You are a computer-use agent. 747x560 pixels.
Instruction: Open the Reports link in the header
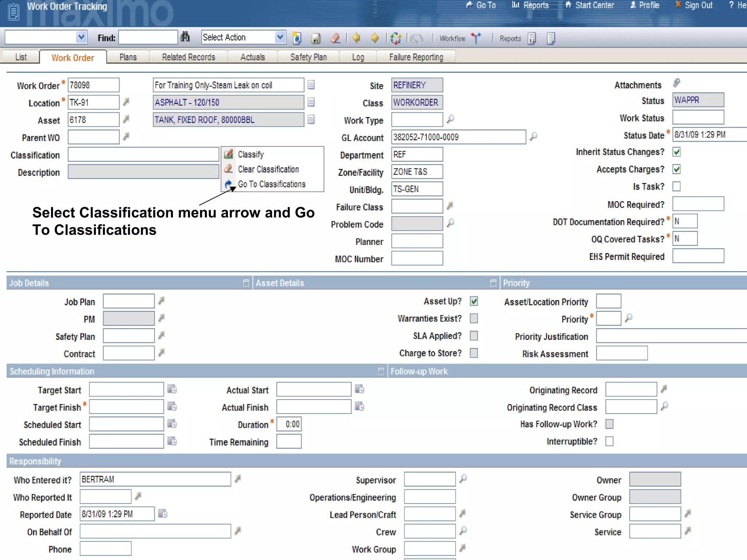(531, 5)
